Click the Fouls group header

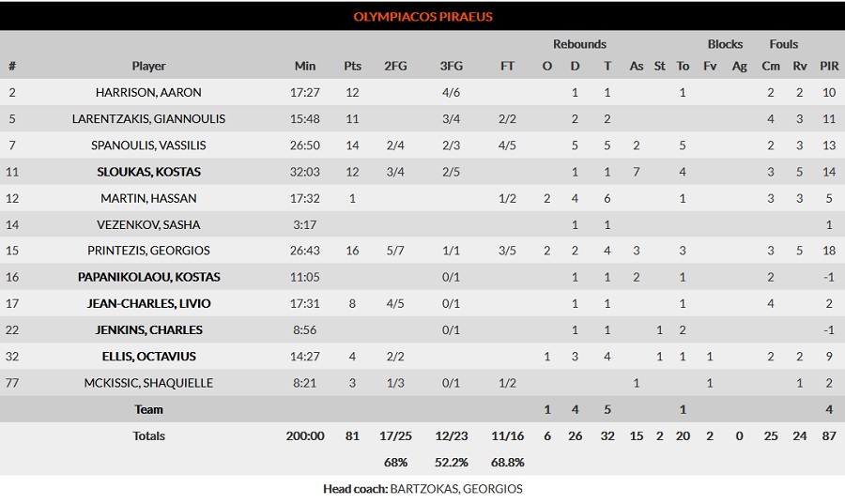[784, 44]
